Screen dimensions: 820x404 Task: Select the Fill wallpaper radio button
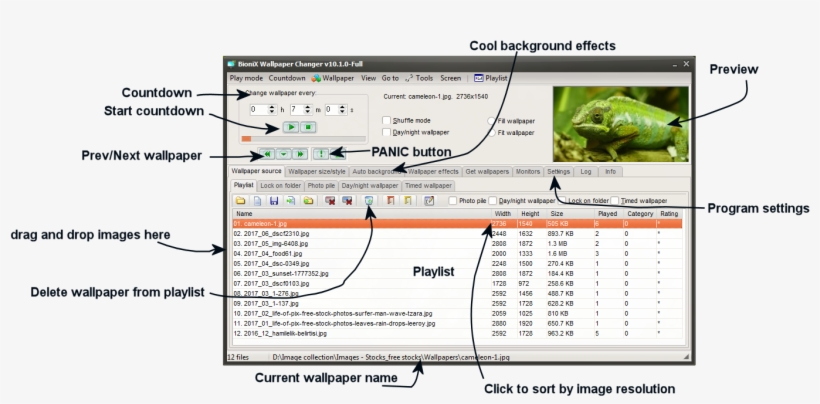pyautogui.click(x=491, y=121)
